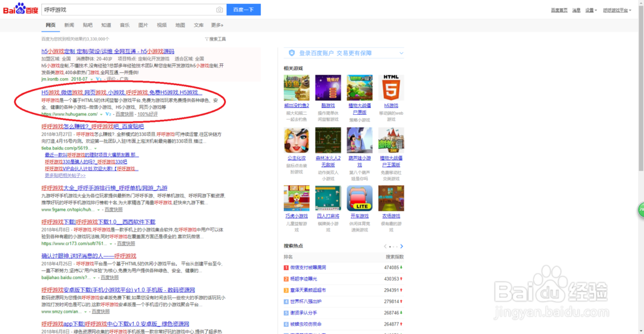Image resolution: width=644 pixels, height=334 pixels.
Task: Open the 呼呼游戏330是骗人的吗 sub-link
Action: (x=86, y=162)
